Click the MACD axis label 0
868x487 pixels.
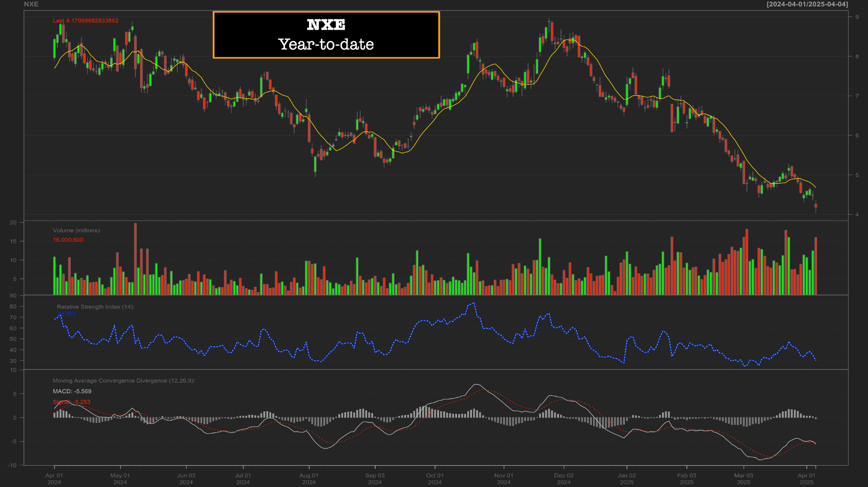pos(15,417)
